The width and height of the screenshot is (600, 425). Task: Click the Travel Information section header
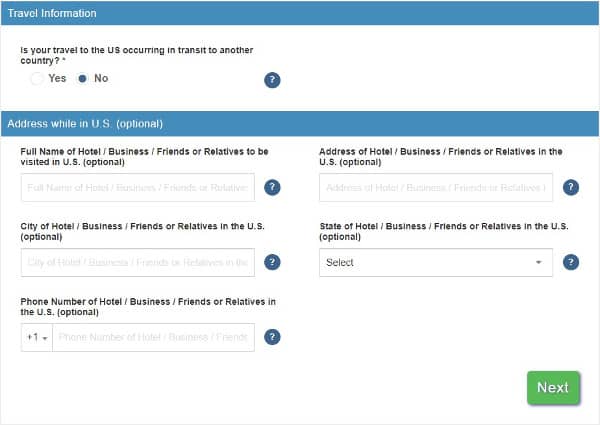click(52, 13)
